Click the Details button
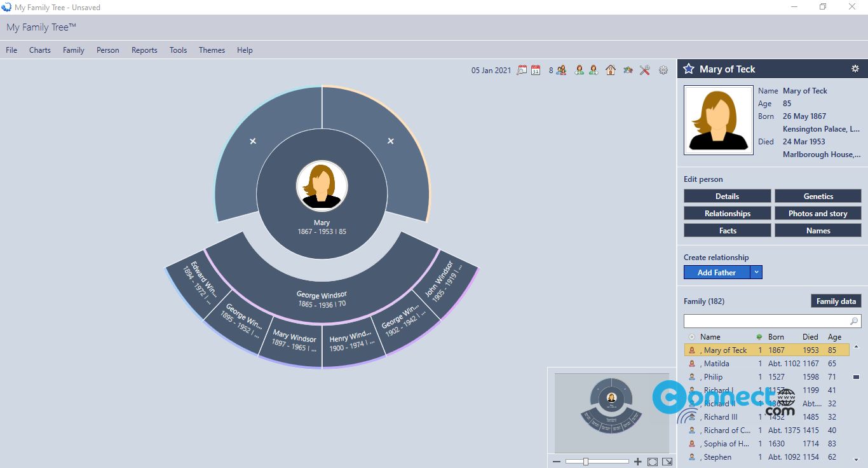This screenshot has height=468, width=868. click(728, 196)
